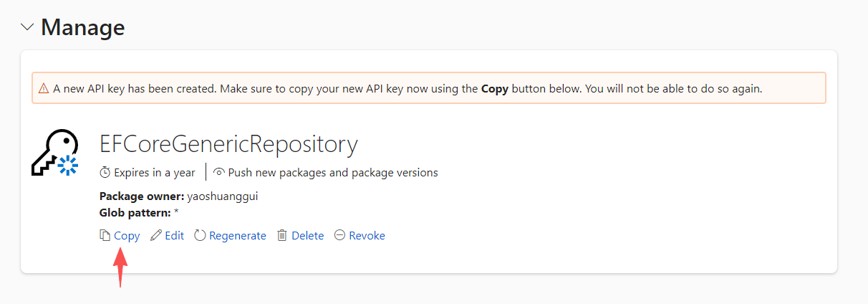This screenshot has height=304, width=868.
Task: Click the clock icon beside expiry
Action: [x=105, y=173]
